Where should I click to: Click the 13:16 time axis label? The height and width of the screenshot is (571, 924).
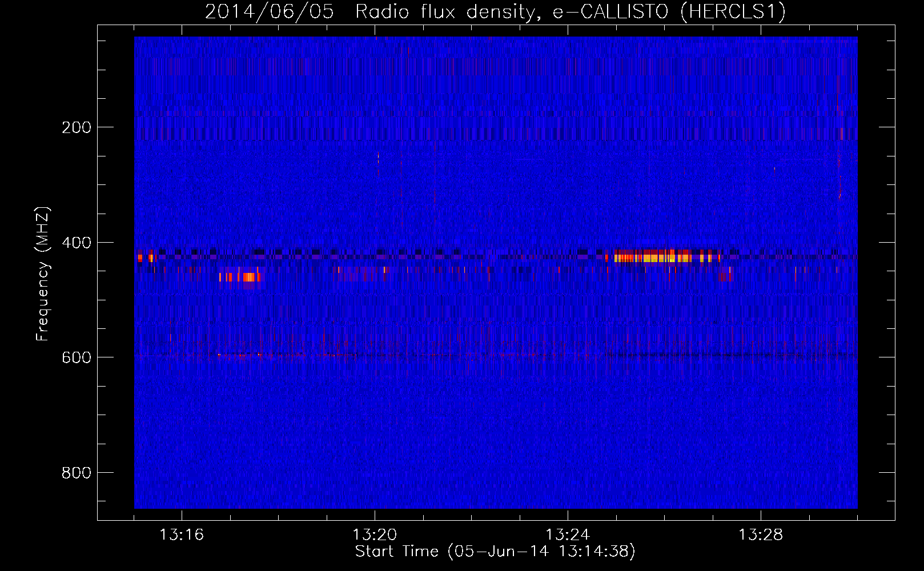182,535
